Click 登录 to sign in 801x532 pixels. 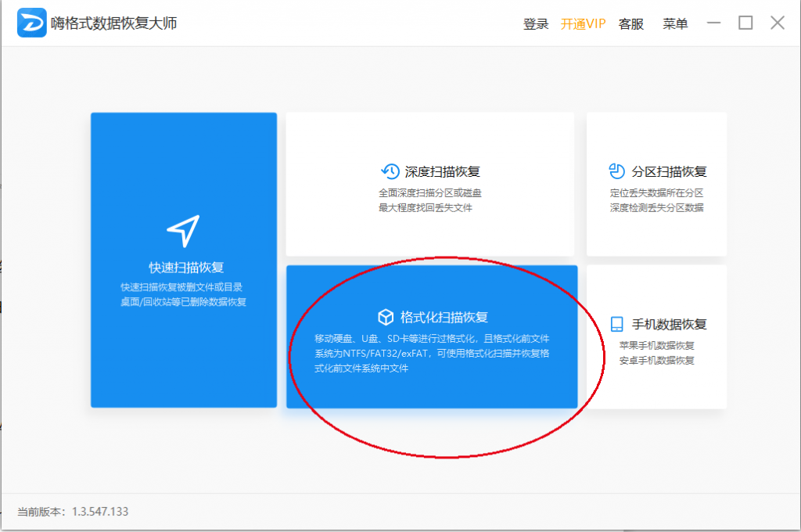pos(535,24)
